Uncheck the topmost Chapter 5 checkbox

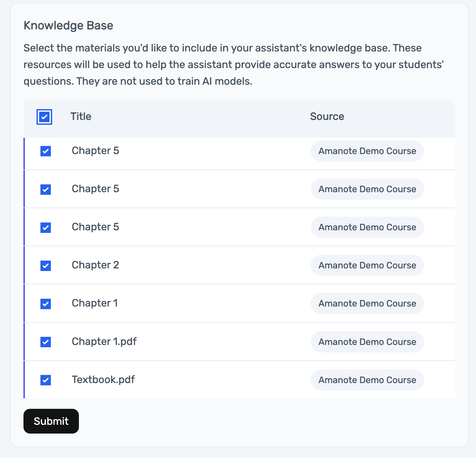[46, 151]
